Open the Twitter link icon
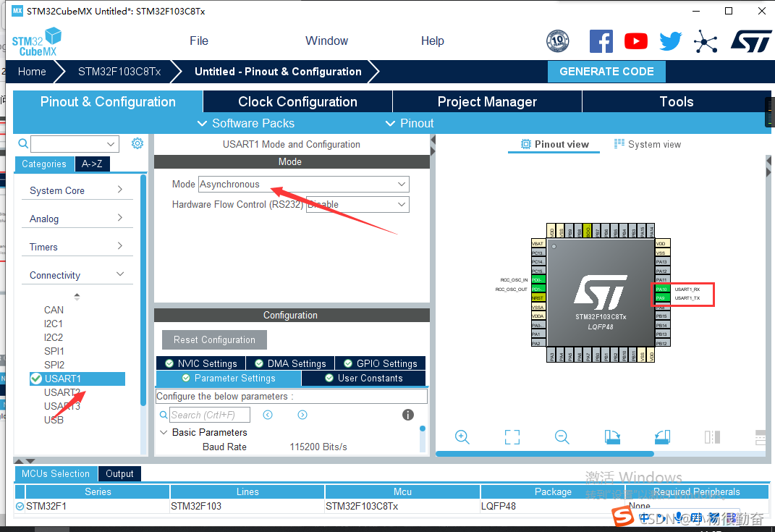775x532 pixels. point(670,41)
